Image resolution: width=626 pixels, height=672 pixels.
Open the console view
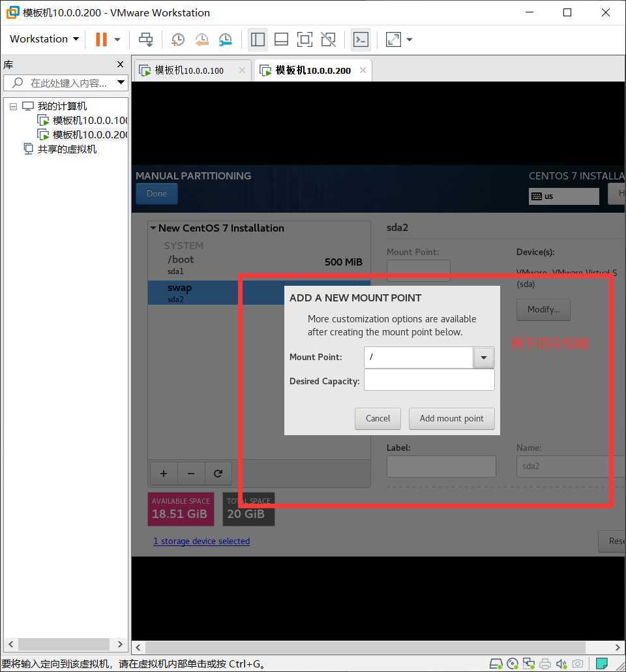point(361,39)
